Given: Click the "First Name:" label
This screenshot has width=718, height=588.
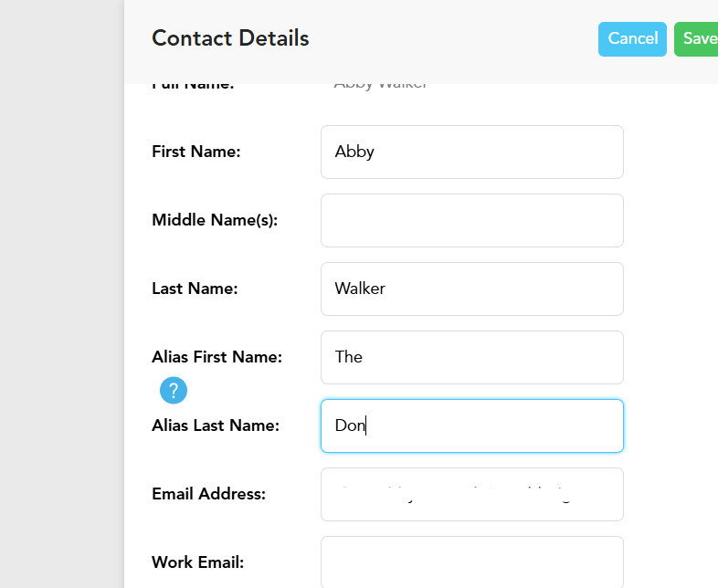Looking at the screenshot, I should 196,152.
